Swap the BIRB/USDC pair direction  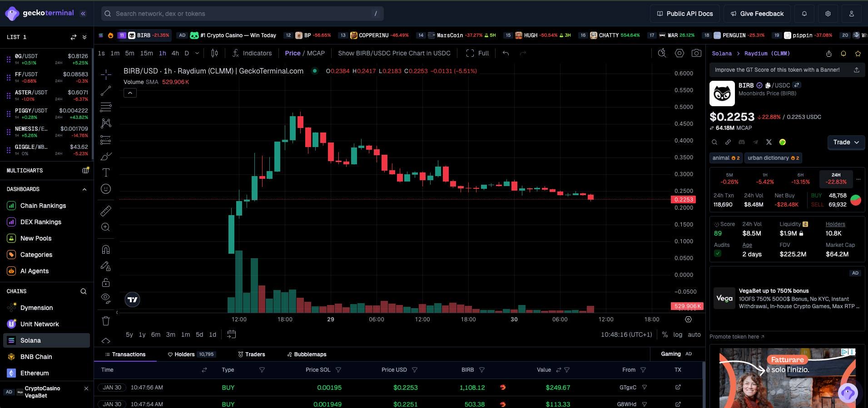point(797,85)
